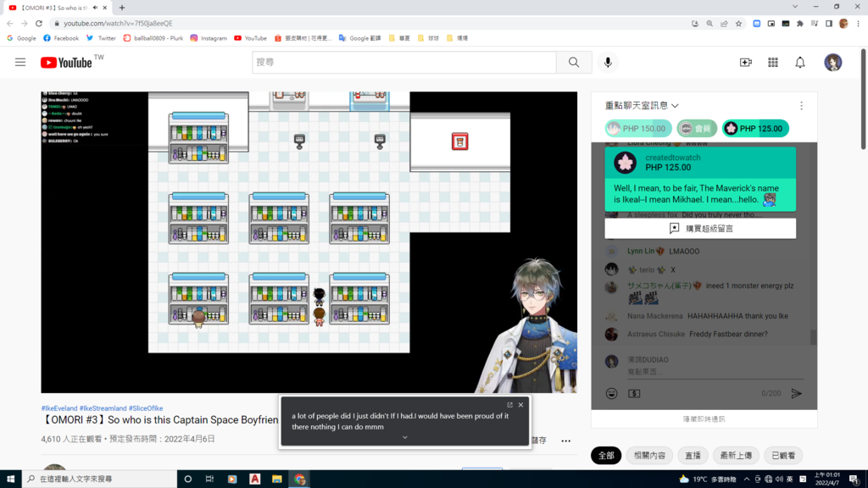Close the live caption popup

(x=521, y=405)
